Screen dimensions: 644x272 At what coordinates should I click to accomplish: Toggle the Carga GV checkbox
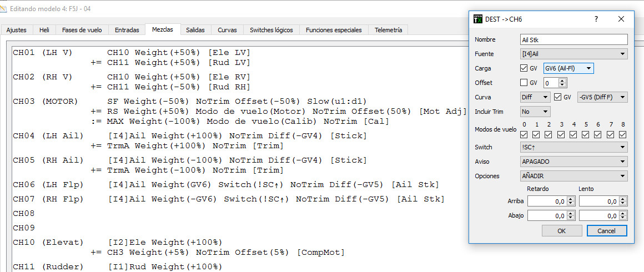pyautogui.click(x=524, y=68)
